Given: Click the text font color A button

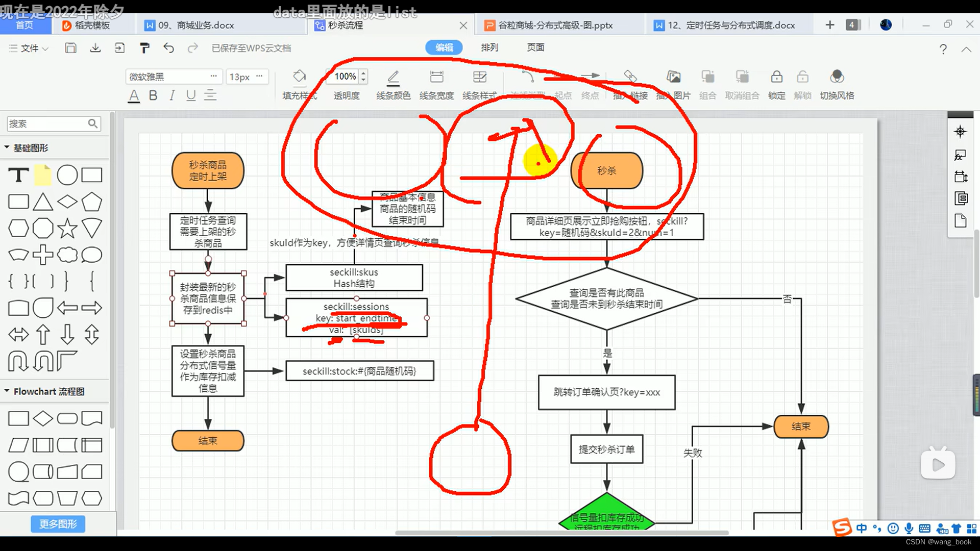Looking at the screenshot, I should point(134,95).
